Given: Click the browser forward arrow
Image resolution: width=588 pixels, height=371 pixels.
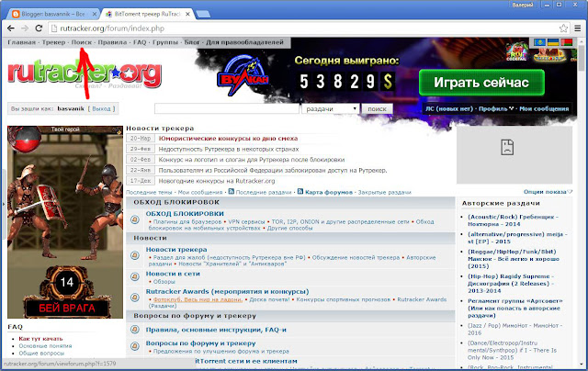Looking at the screenshot, I should (25, 28).
